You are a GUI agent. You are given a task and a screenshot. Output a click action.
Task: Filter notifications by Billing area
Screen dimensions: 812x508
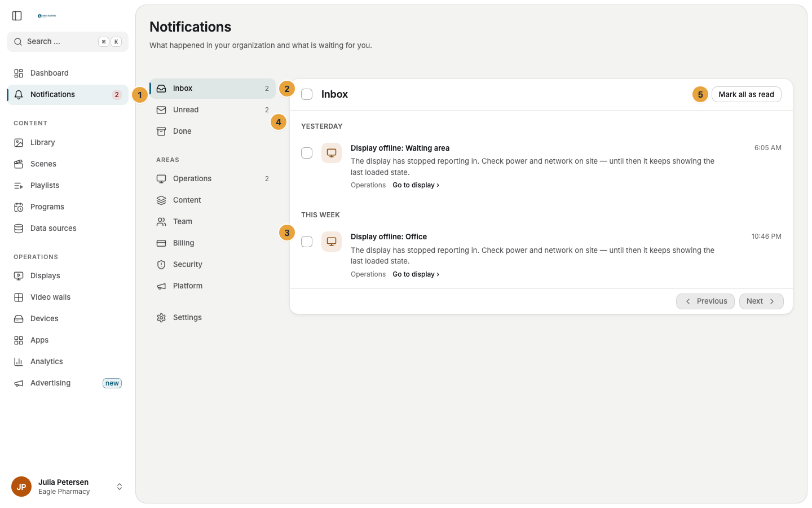coord(213,243)
